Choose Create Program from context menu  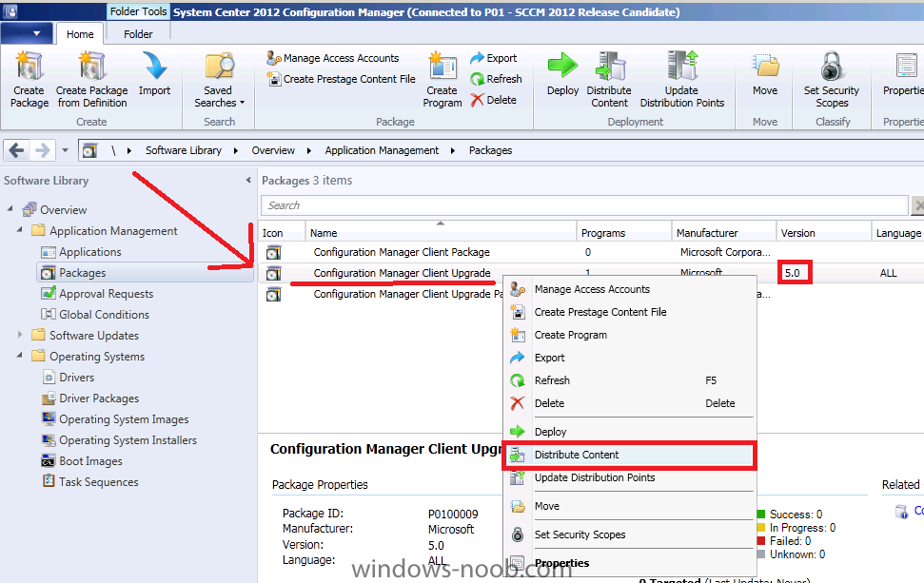coord(629,335)
